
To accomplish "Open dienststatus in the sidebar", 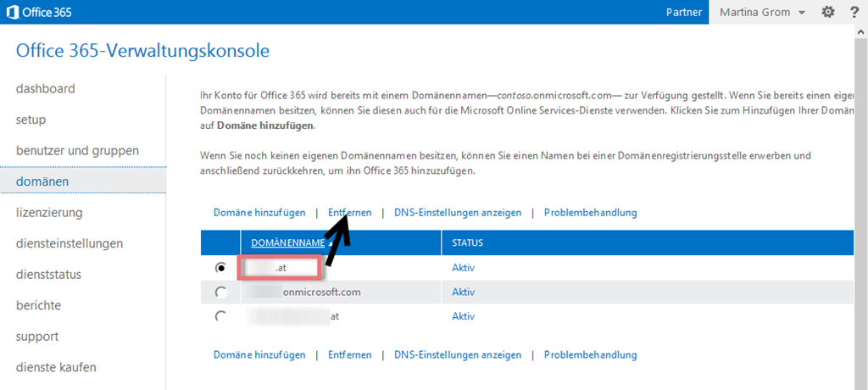I will coord(48,274).
